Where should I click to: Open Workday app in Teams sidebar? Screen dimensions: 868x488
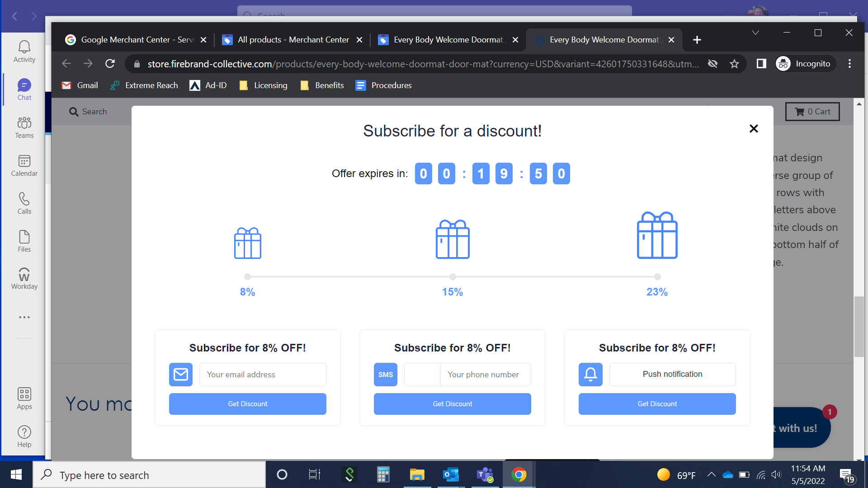[24, 278]
